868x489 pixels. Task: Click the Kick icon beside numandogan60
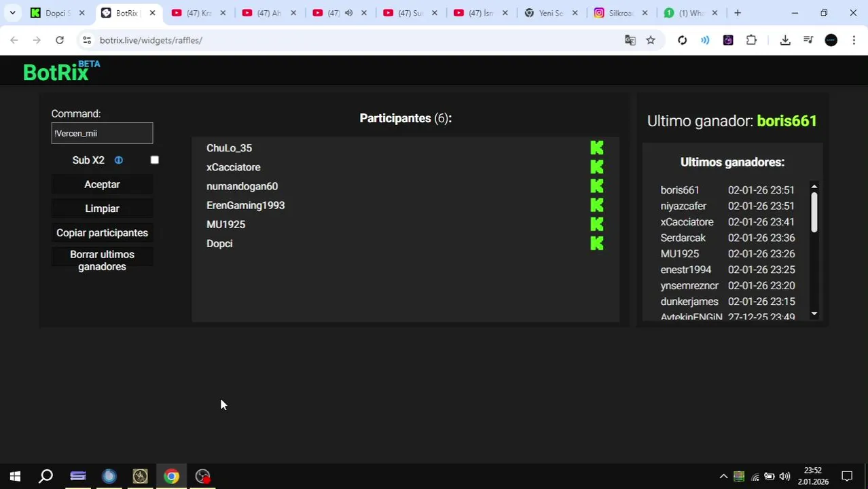597,185
